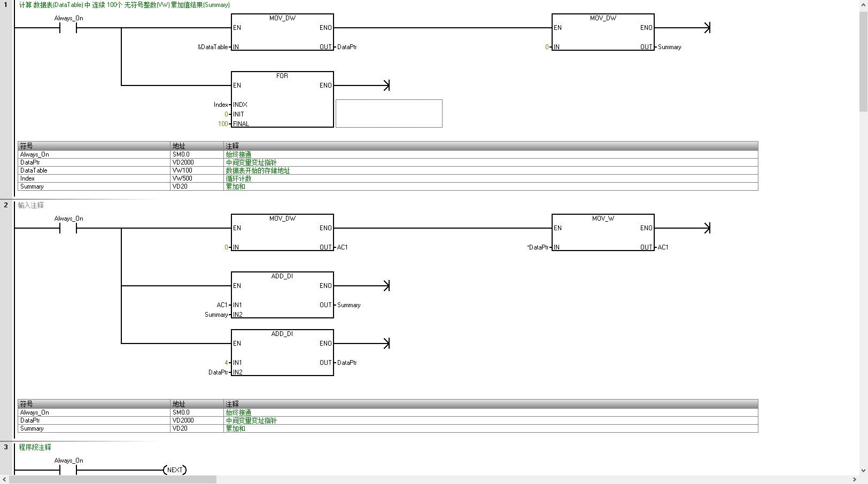
Task: Click the *DataPtr input of MOV_W
Action: pos(538,247)
